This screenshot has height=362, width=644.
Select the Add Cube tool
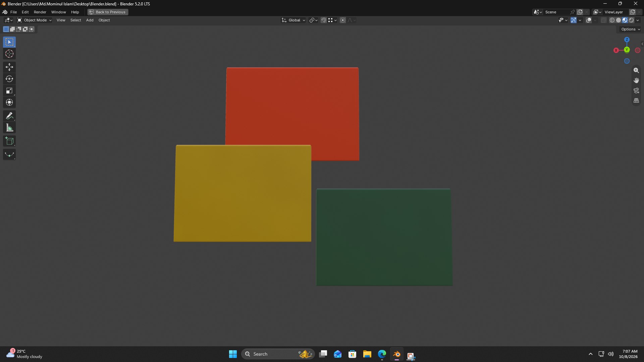click(x=9, y=141)
